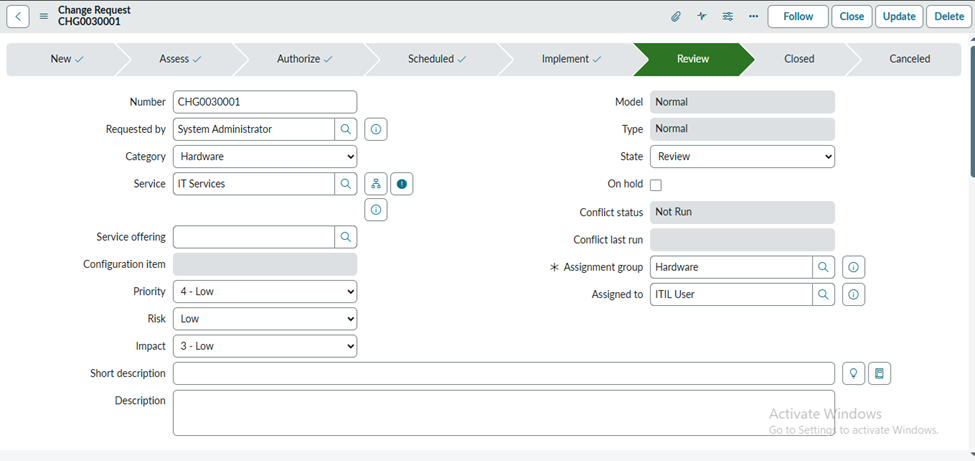Open the State dropdown

point(742,157)
